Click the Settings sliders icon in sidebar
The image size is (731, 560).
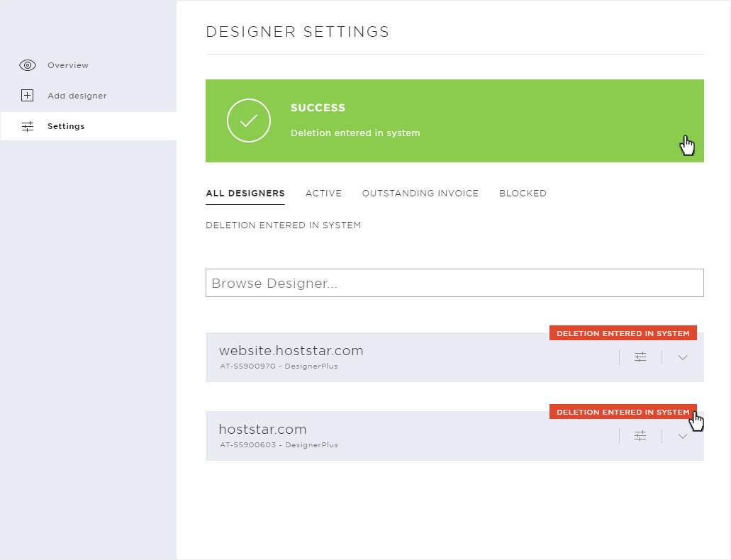point(28,126)
